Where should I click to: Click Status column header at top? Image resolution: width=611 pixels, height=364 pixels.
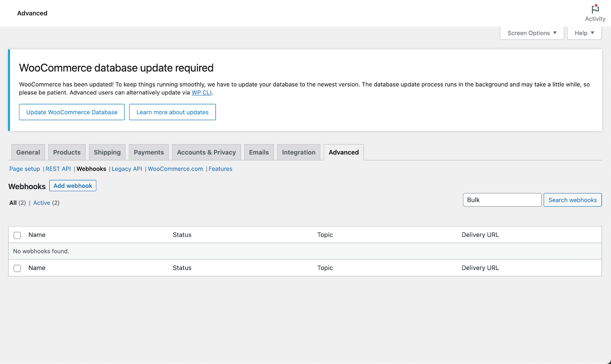coord(182,235)
